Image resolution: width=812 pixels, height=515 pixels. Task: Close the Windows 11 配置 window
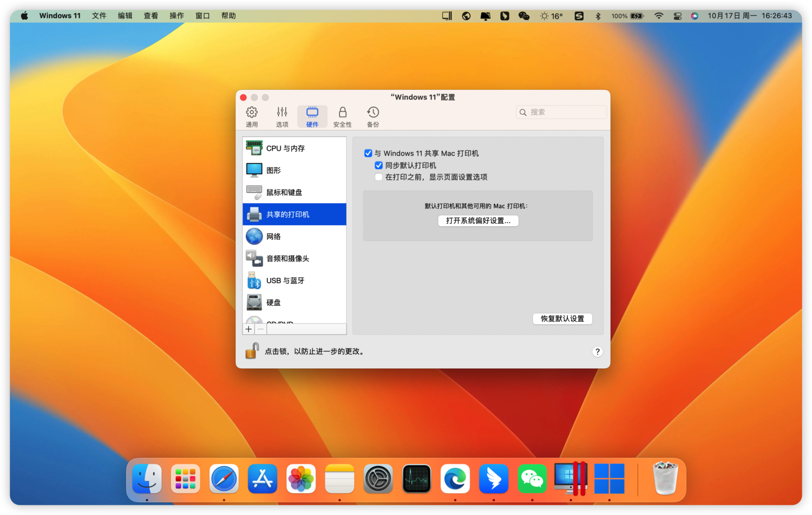coord(244,97)
